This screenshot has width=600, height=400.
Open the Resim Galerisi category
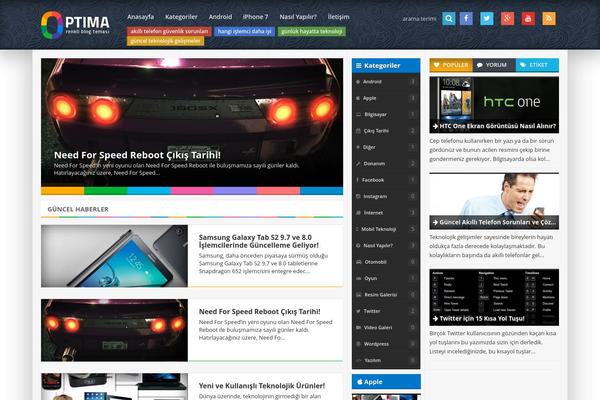point(386,295)
